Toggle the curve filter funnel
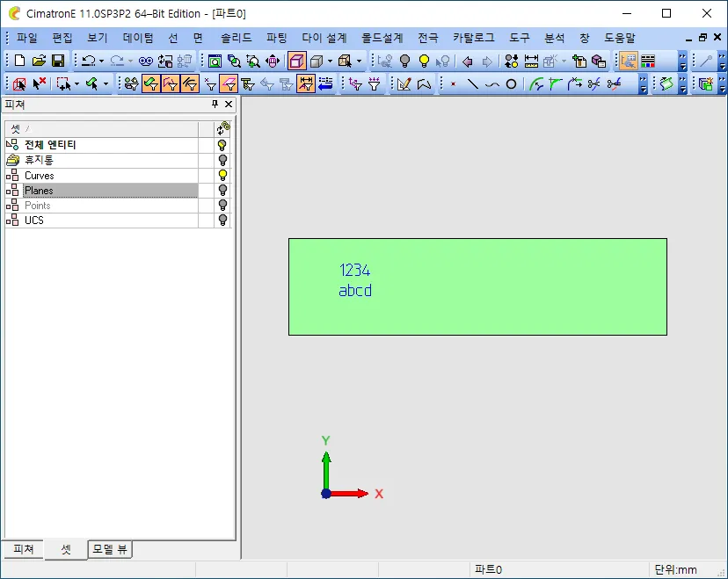728x579 pixels. (191, 84)
